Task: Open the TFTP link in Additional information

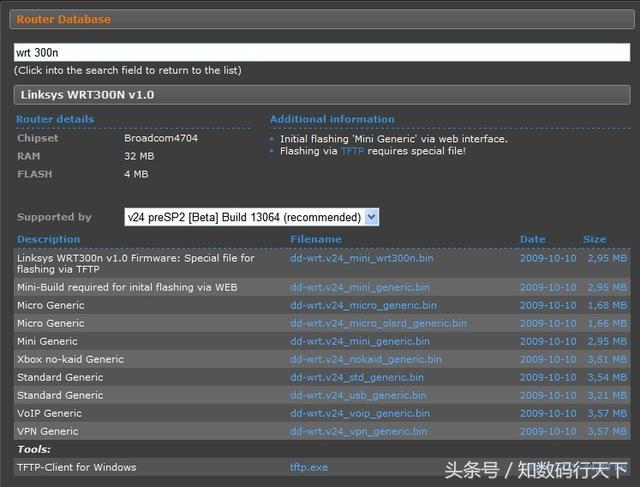Action: click(352, 151)
